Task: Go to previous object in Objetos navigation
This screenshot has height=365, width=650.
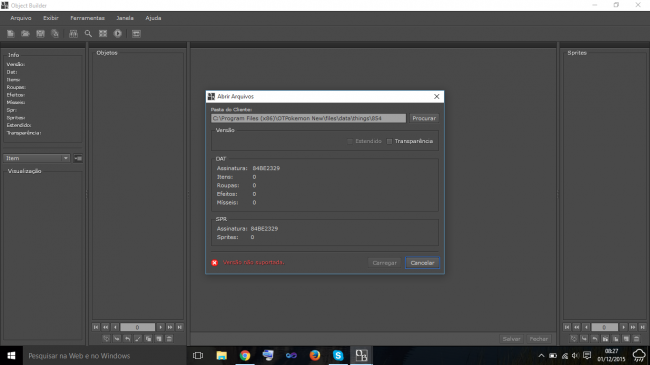Action: 115,327
